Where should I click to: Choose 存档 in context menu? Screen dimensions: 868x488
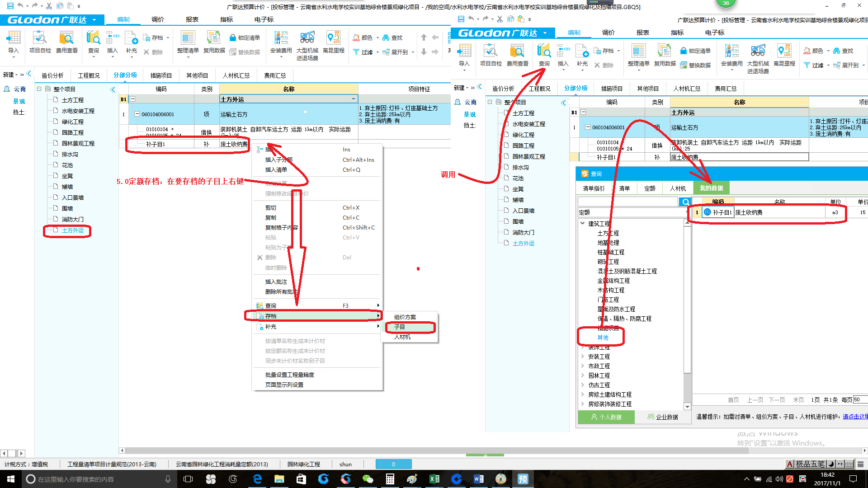click(x=316, y=316)
